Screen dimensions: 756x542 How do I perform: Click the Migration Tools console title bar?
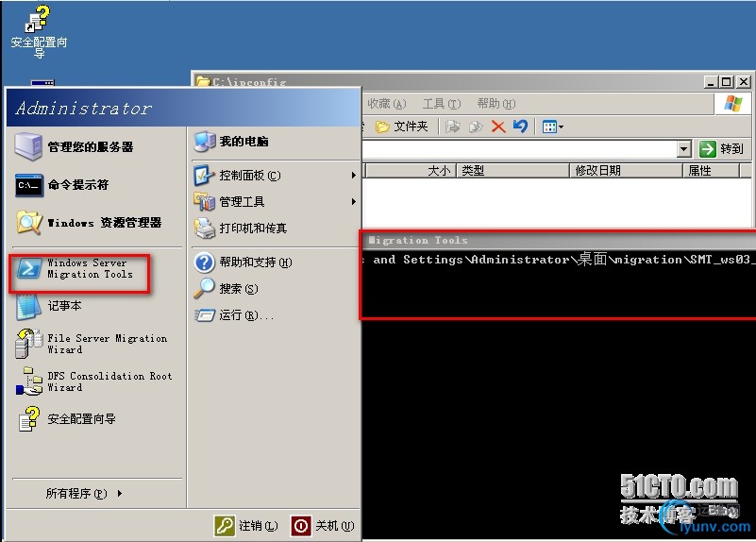click(559, 240)
